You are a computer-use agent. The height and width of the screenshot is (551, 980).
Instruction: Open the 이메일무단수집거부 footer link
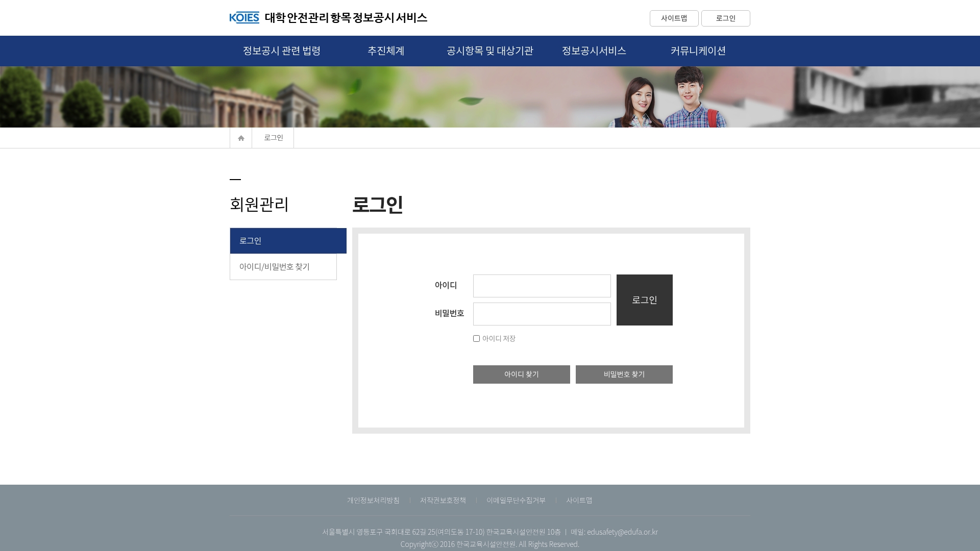pos(516,500)
